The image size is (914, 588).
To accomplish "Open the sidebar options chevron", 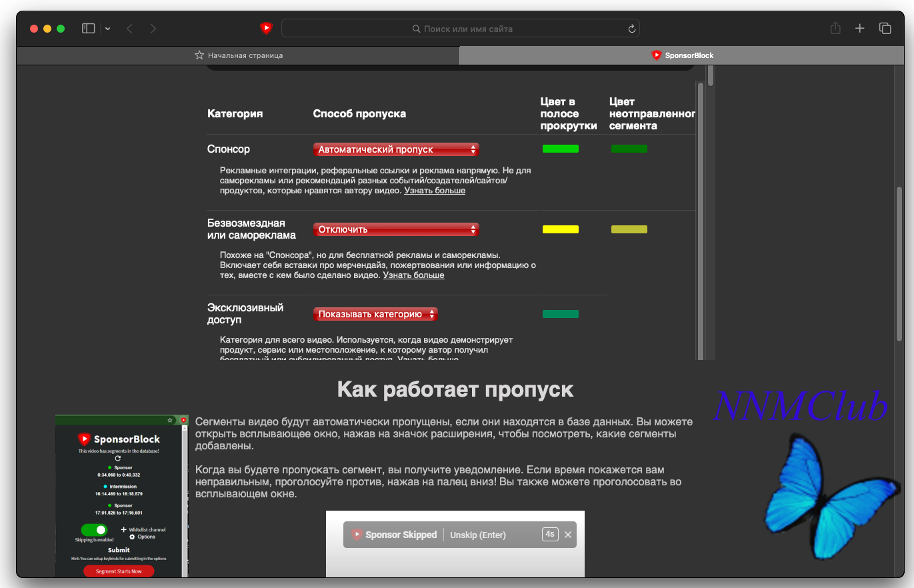I will pos(108,29).
